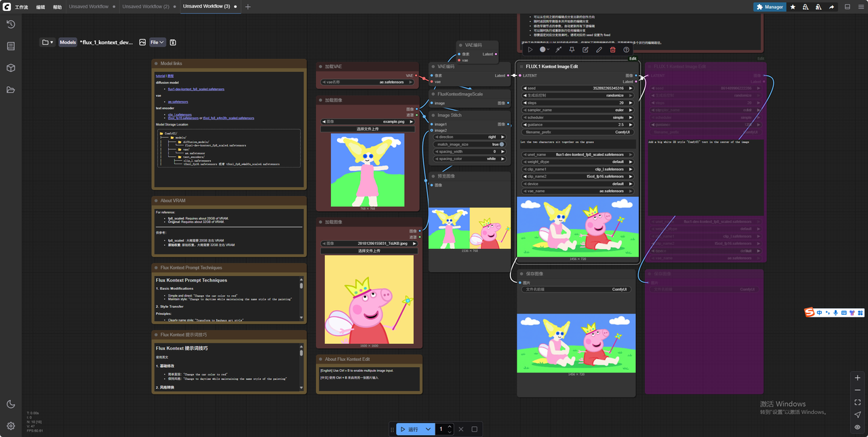Click the share arrow icon in top bar
The height and width of the screenshot is (437, 868).
pos(831,7)
